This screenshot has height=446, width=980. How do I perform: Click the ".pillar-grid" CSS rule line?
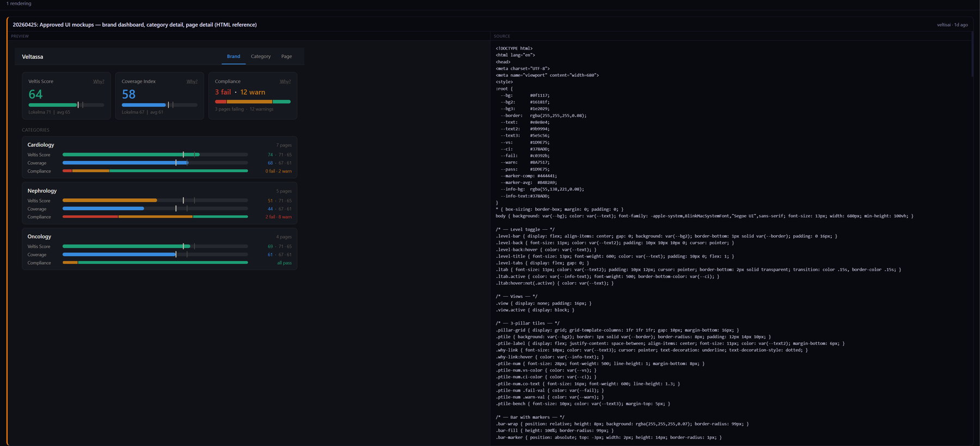tap(617, 330)
